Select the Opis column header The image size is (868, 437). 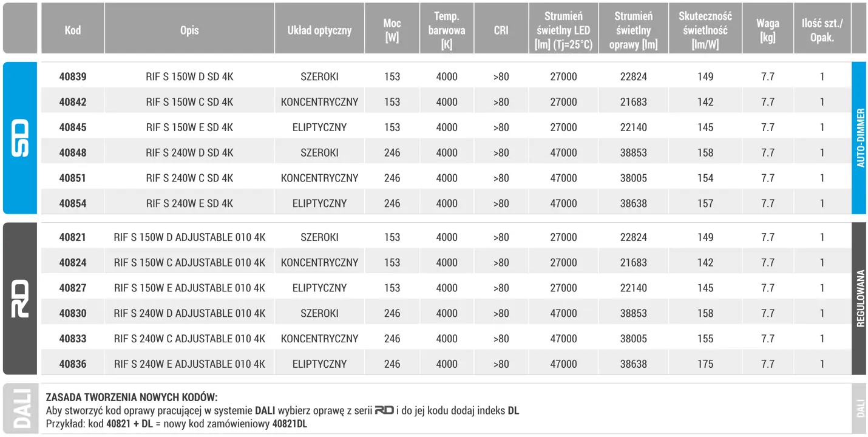(x=189, y=30)
